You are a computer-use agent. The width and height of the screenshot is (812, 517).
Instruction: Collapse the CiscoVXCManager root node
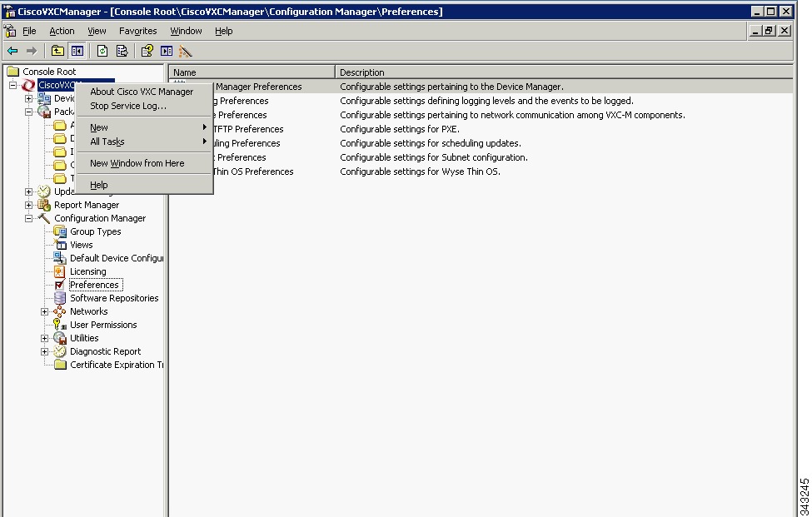[13, 86]
